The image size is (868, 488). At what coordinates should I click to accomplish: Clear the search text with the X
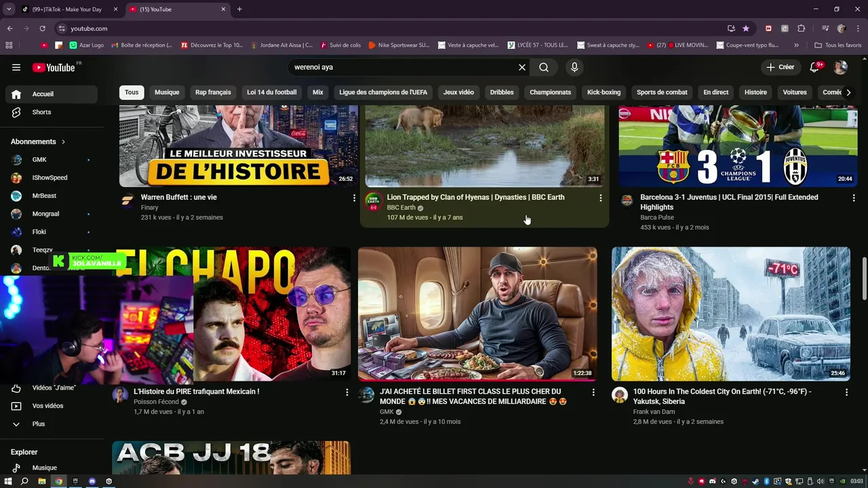(x=522, y=67)
